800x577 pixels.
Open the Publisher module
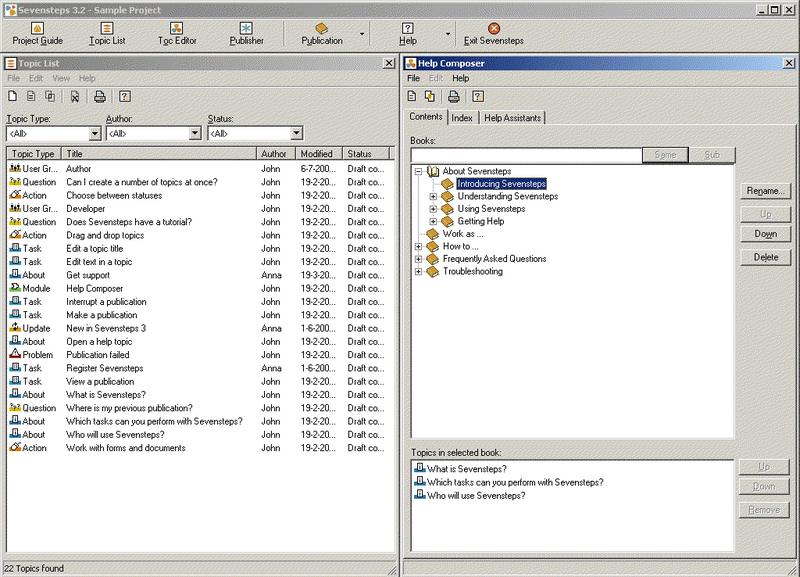[x=246, y=34]
